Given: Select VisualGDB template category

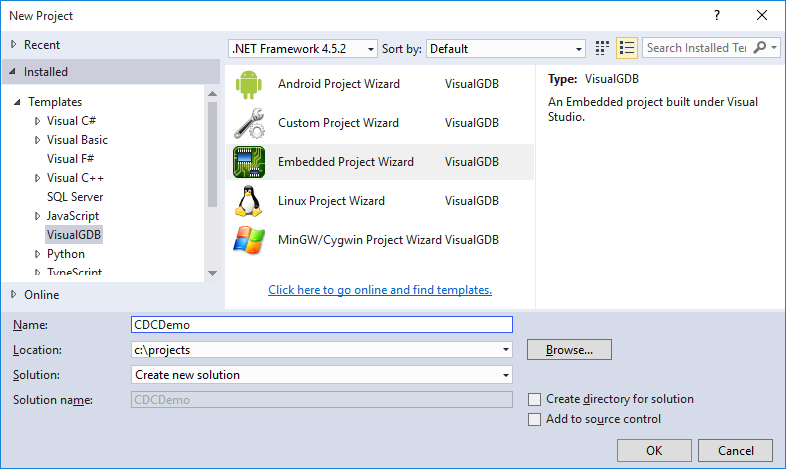Looking at the screenshot, I should coord(74,235).
